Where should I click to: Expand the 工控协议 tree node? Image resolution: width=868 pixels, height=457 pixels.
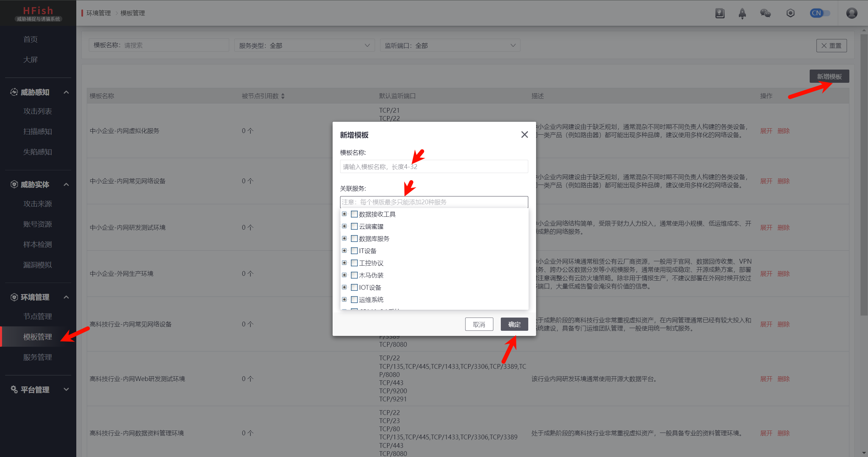click(344, 263)
